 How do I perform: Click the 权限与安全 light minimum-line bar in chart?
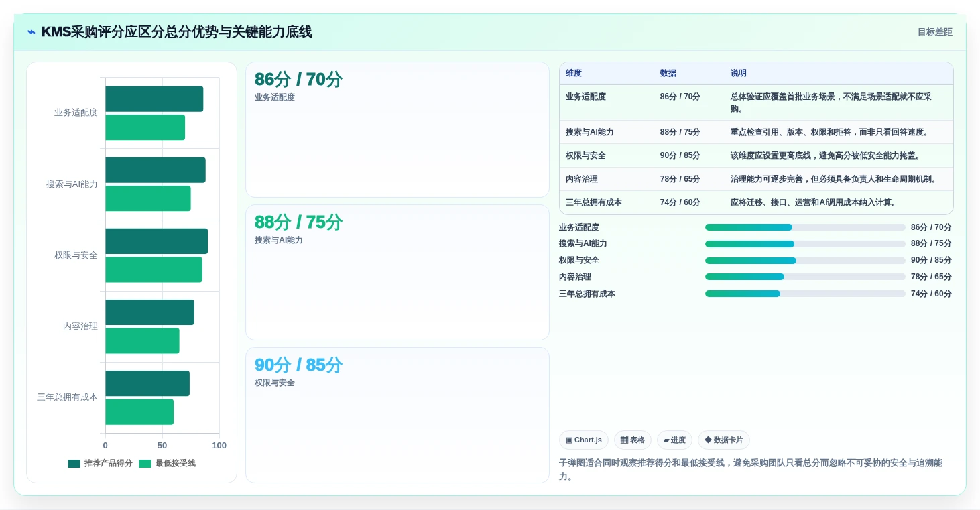[154, 269]
